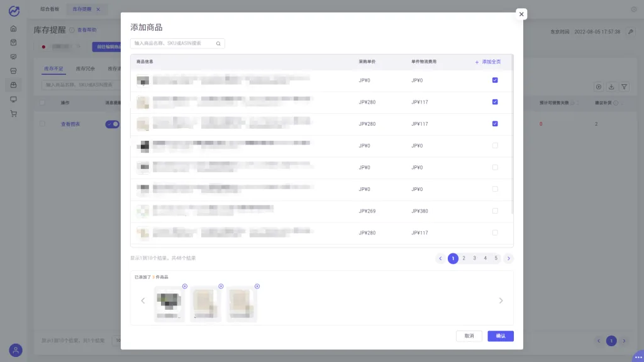
Task: Focus the product name/SKU search field
Action: click(x=177, y=43)
